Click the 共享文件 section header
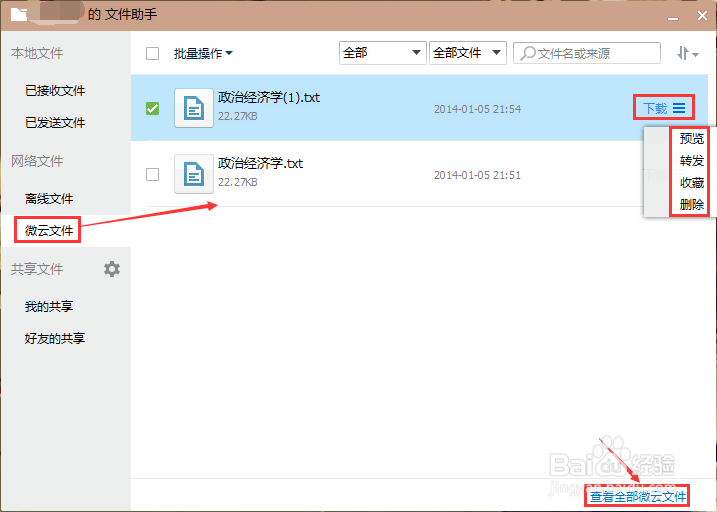This screenshot has height=512, width=717. coord(37,269)
